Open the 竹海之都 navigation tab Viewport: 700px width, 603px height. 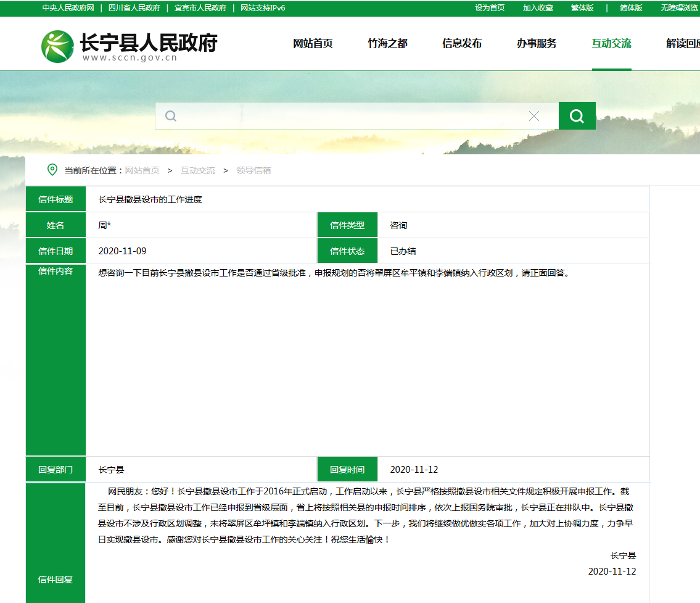tap(387, 43)
